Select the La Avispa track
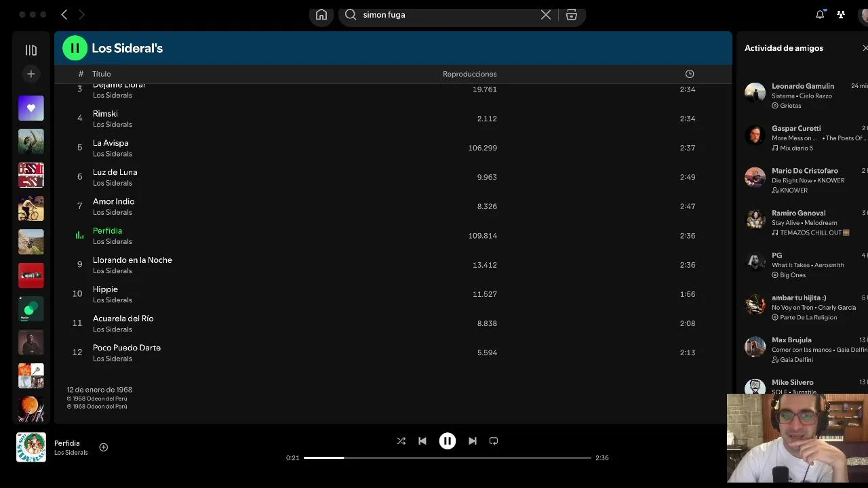The image size is (868, 488). coord(111,143)
